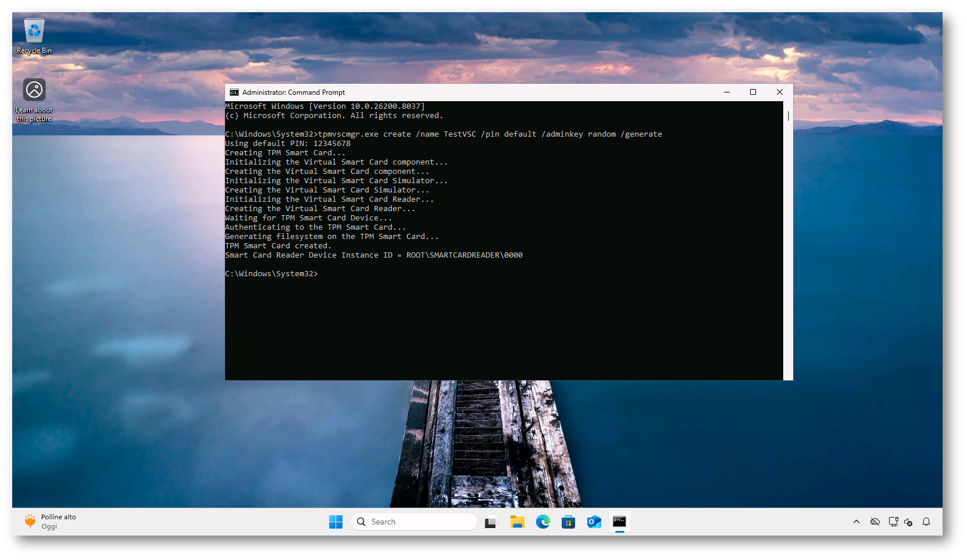This screenshot has height=560, width=967.
Task: Open Task View from the taskbar
Action: [x=491, y=522]
